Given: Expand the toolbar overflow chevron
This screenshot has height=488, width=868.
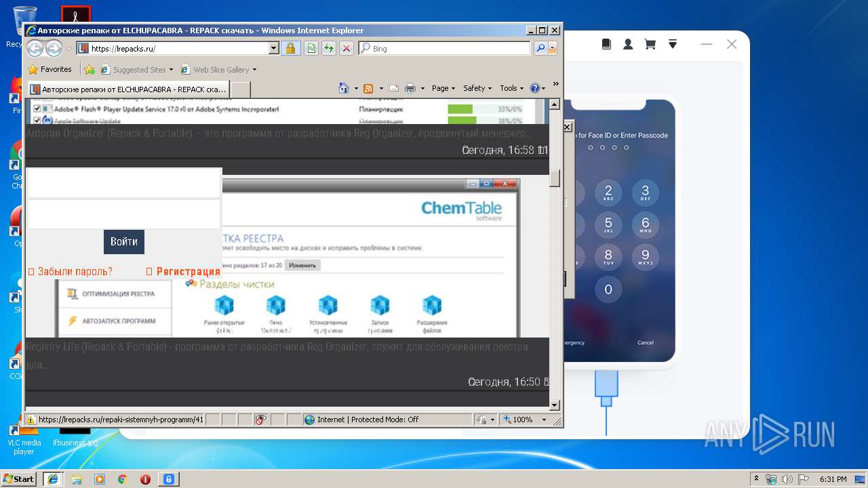Looking at the screenshot, I should coord(555,84).
